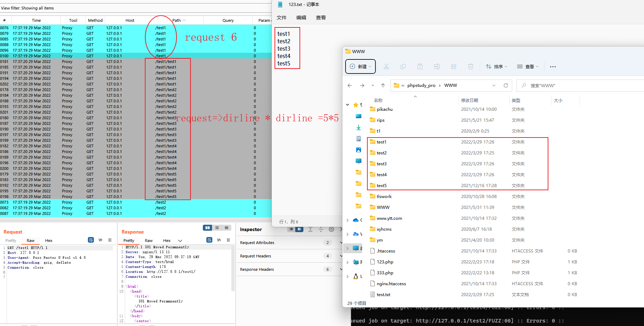Viewport: 644px width, 326px height.
Task: Expand the Request Attributes section in Inspector
Action: (340, 242)
